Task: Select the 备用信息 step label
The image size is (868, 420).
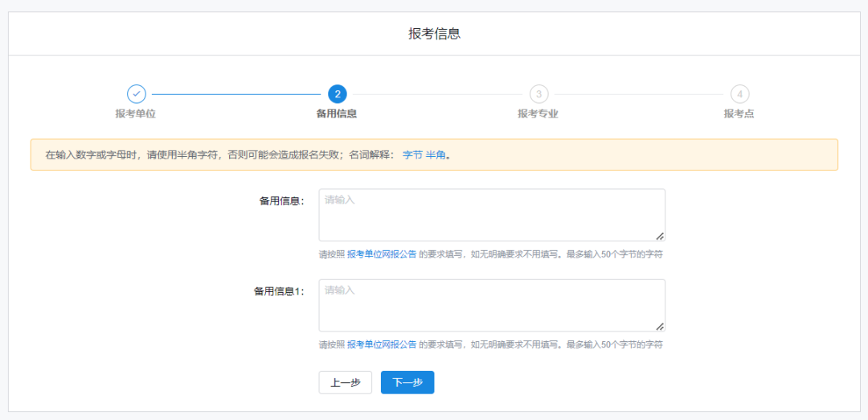Action: [x=337, y=113]
